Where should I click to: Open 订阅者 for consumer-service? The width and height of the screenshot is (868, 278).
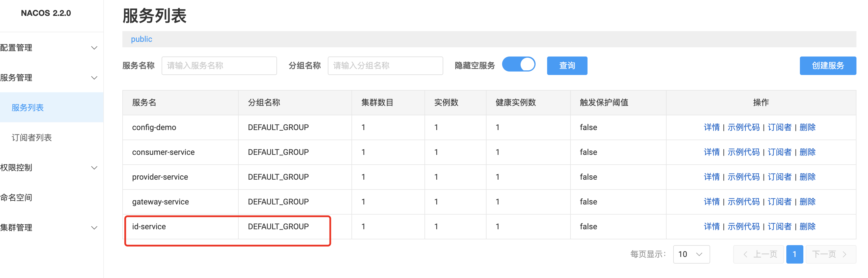[779, 152]
